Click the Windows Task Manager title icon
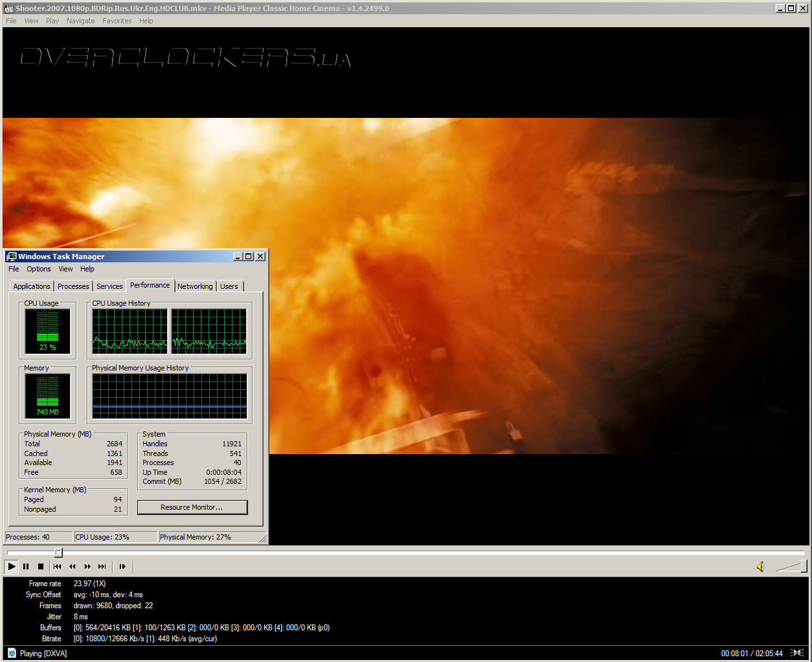This screenshot has height=662, width=812. coord(11,257)
